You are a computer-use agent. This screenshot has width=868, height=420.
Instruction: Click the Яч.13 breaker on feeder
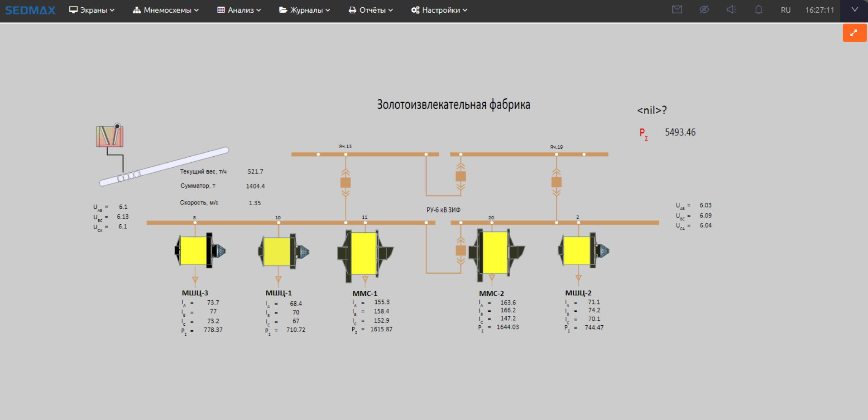(x=345, y=182)
